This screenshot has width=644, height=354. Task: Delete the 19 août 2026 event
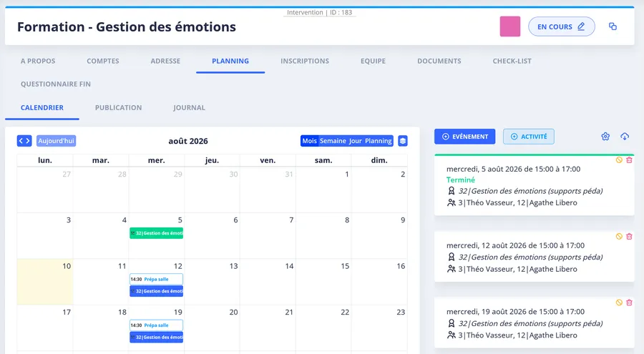point(629,303)
